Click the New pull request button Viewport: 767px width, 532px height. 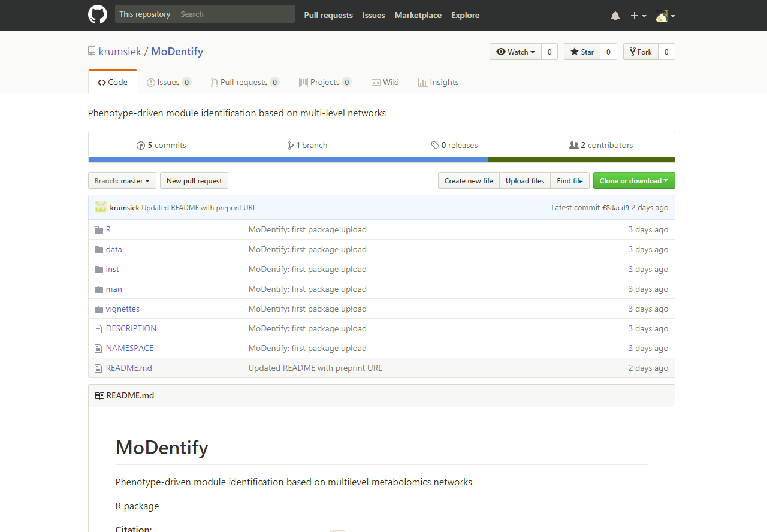(194, 180)
